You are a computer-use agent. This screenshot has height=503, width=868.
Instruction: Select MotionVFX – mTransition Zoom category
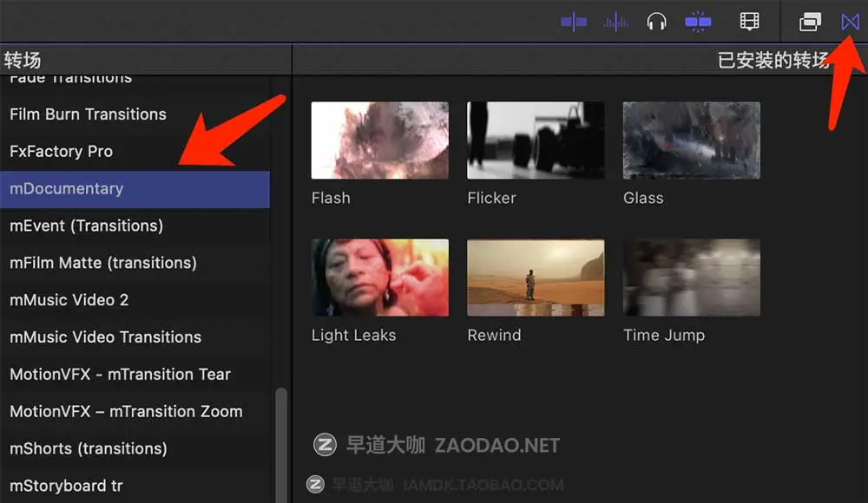pyautogui.click(x=126, y=411)
